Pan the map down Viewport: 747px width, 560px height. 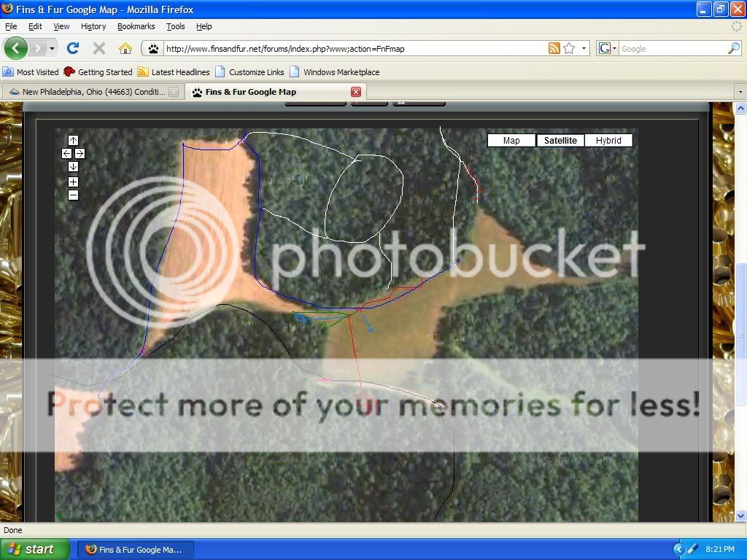coord(73,167)
